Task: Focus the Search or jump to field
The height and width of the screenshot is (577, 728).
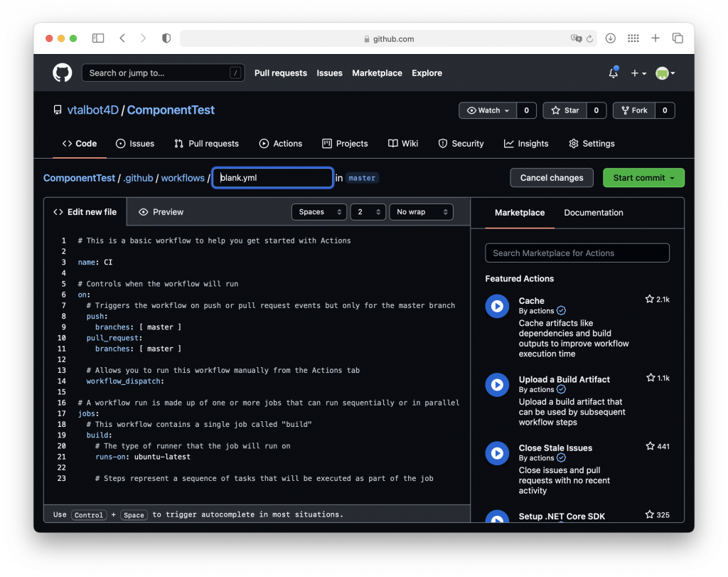Action: [163, 73]
